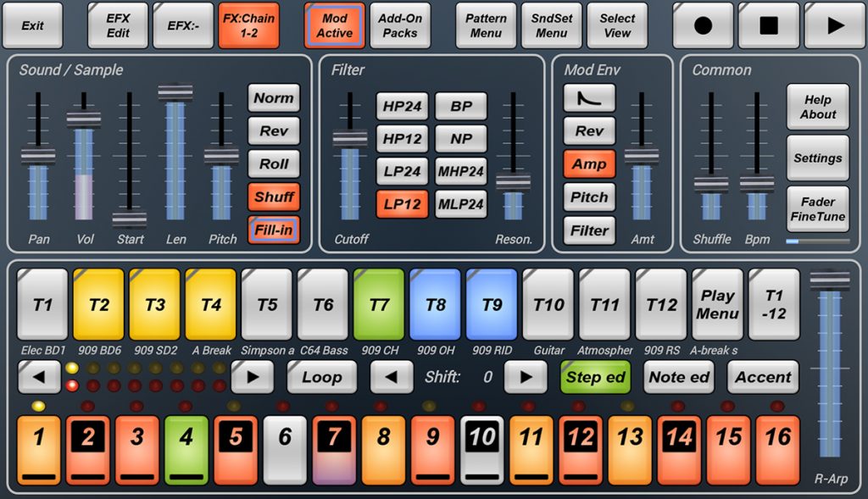Open the SndSet Menu
The image size is (868, 499).
(551, 25)
